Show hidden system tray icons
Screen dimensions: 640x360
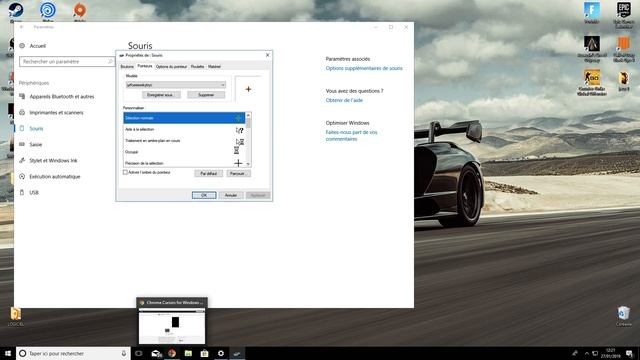pos(587,353)
